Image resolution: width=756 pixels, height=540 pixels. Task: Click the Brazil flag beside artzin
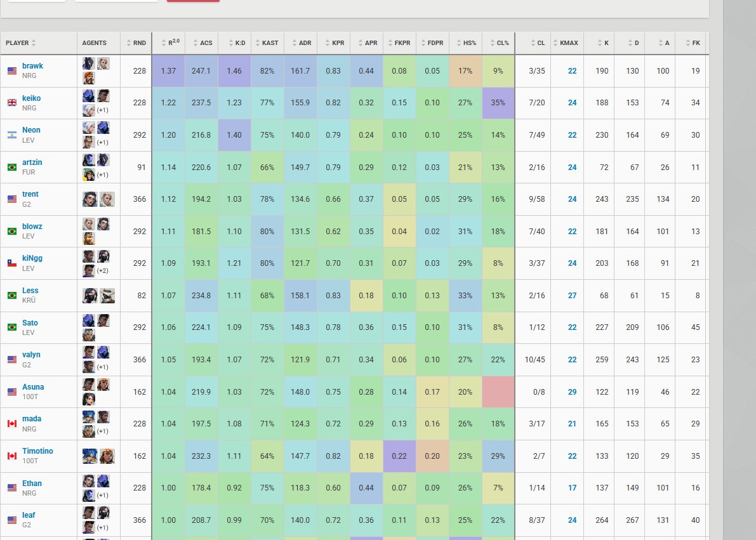(x=12, y=168)
